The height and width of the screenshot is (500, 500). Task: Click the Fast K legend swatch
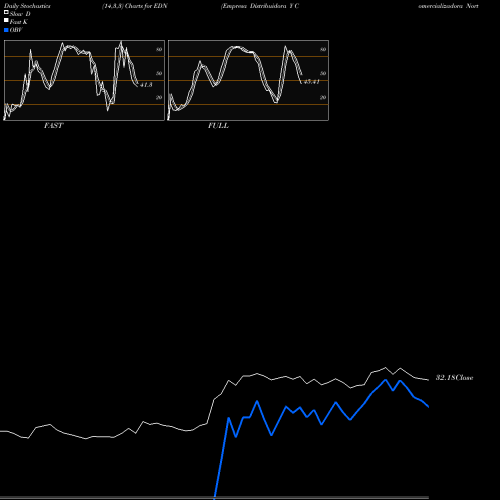[x=6, y=21]
